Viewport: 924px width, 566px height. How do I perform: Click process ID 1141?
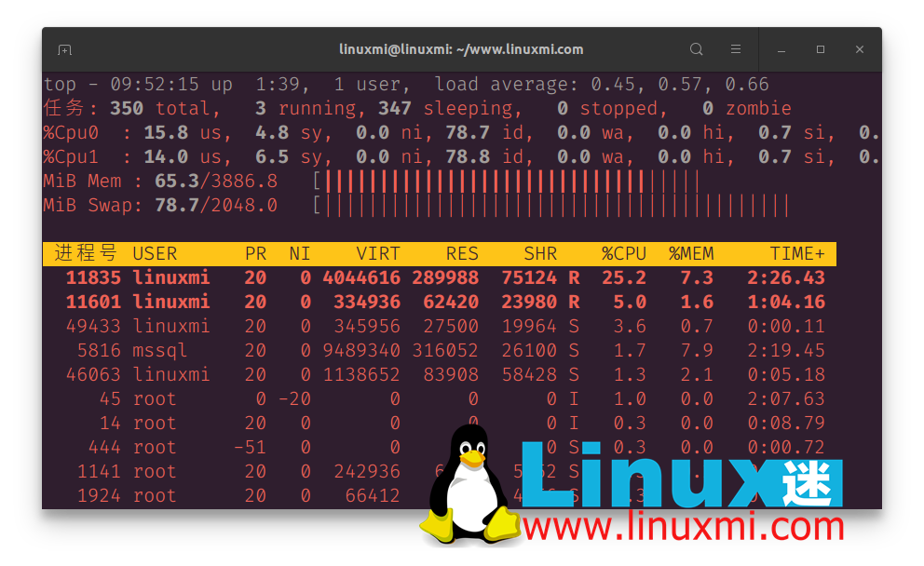pos(99,471)
